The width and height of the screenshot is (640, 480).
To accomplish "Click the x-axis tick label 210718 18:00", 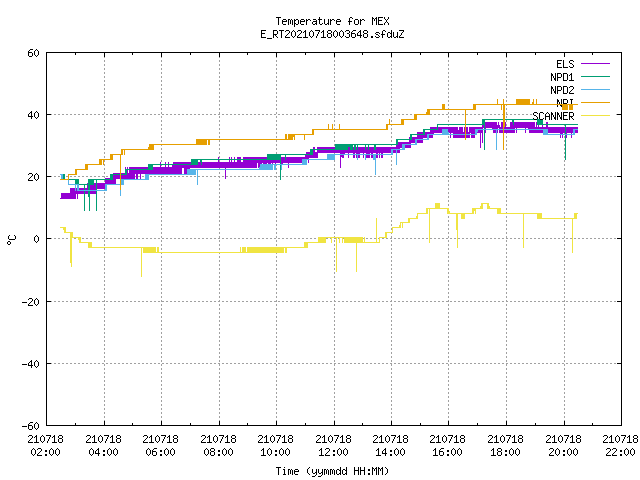I will (506, 446).
